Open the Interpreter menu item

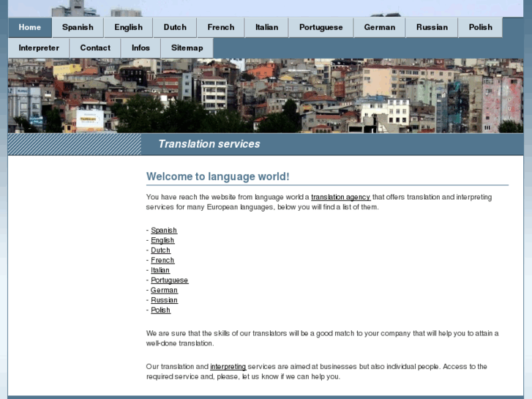tap(39, 48)
